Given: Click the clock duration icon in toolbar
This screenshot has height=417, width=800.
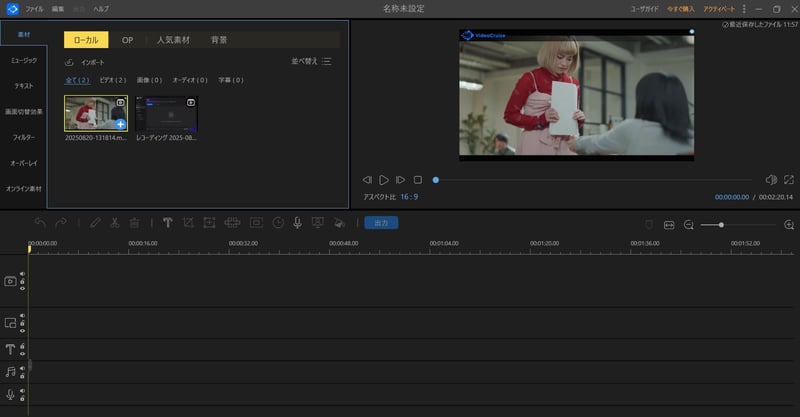Looking at the screenshot, I should click(x=278, y=223).
